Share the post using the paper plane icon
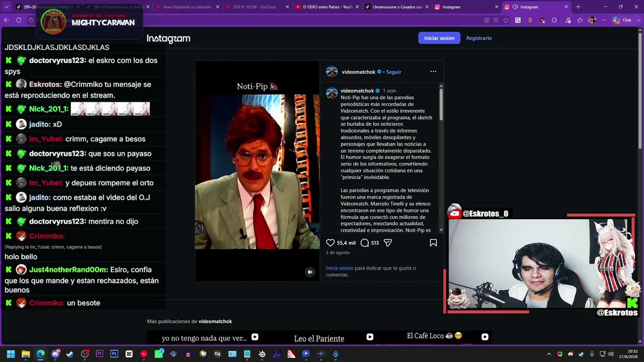Screen dimensions: 644x362 (x=387, y=243)
